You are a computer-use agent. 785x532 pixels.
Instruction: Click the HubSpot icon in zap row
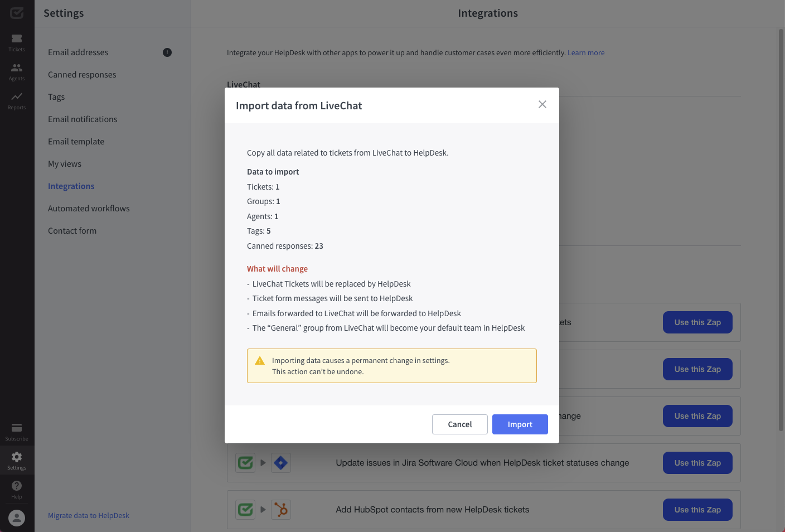[x=281, y=510]
